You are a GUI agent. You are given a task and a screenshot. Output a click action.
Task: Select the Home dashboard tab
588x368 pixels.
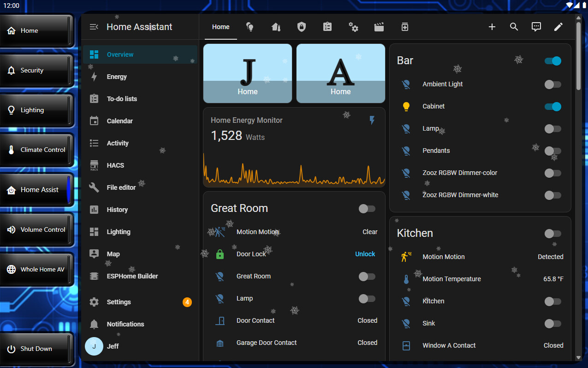coord(220,27)
